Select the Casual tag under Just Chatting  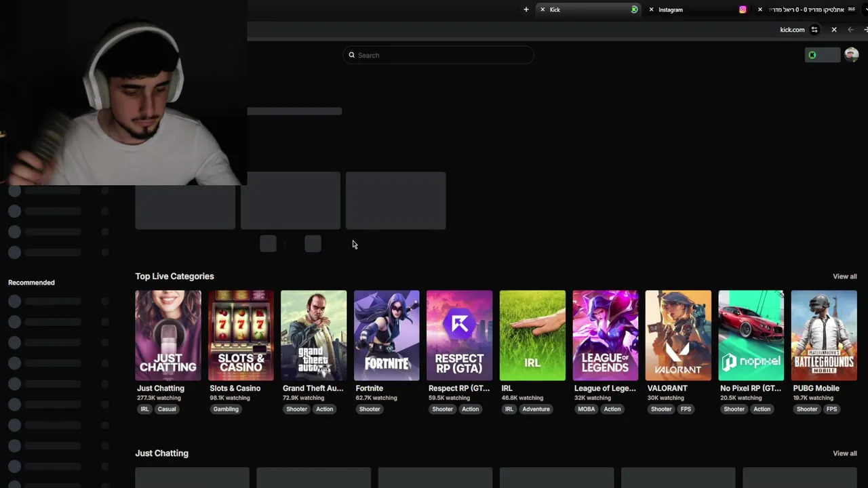[167, 409]
